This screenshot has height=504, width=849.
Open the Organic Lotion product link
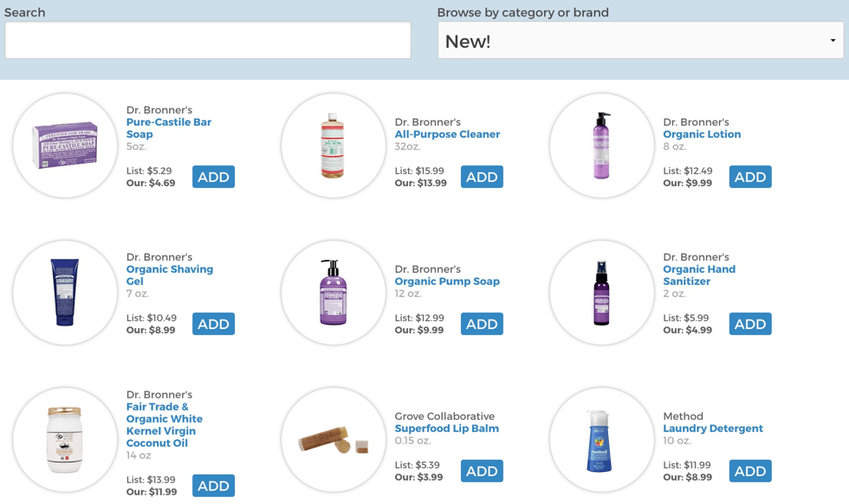(x=702, y=134)
